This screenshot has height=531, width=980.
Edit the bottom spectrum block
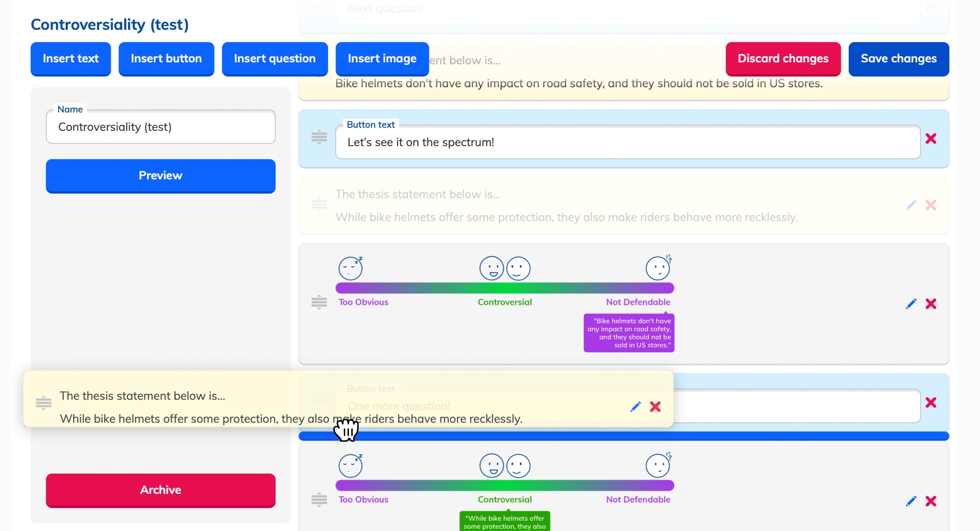pyautogui.click(x=911, y=501)
